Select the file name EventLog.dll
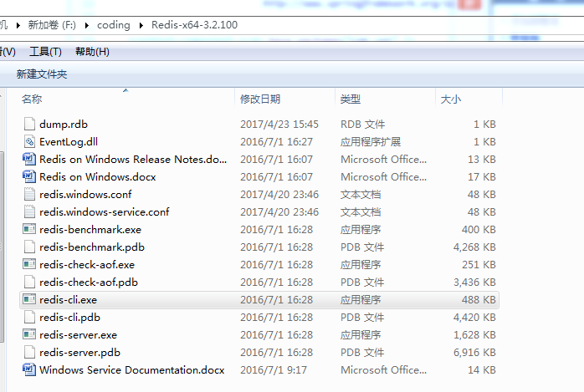This screenshot has width=584, height=392. [69, 141]
